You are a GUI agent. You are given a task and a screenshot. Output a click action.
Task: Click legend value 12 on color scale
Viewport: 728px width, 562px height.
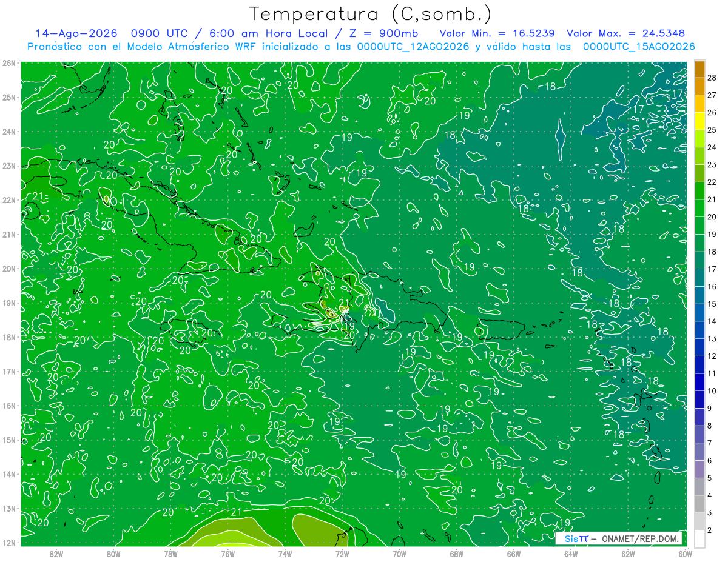pos(711,356)
